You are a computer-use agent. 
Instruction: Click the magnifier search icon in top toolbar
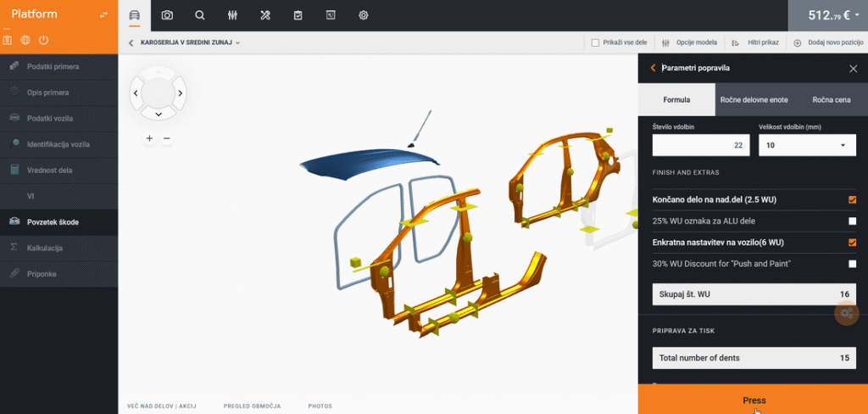200,15
